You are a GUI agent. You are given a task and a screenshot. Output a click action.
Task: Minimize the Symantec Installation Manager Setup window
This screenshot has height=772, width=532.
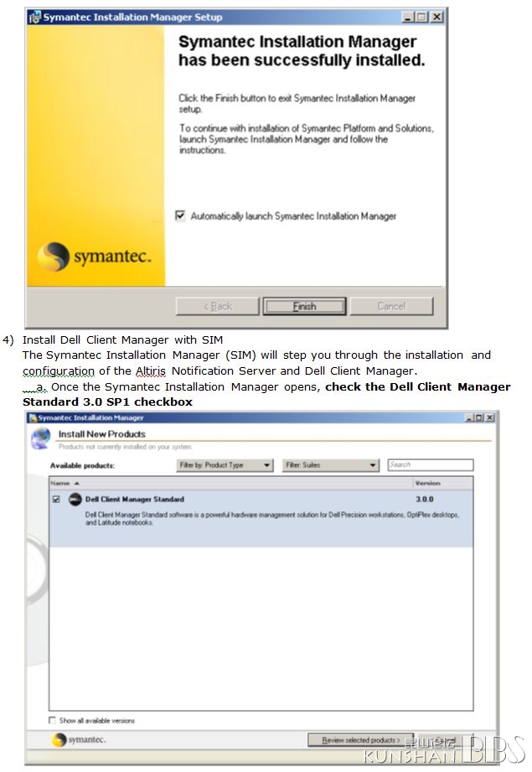[x=408, y=18]
